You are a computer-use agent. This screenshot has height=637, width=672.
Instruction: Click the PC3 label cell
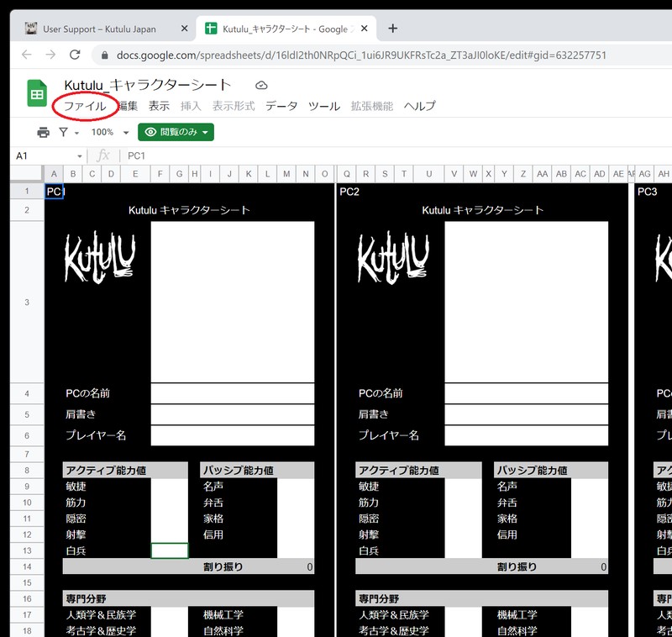(x=647, y=192)
